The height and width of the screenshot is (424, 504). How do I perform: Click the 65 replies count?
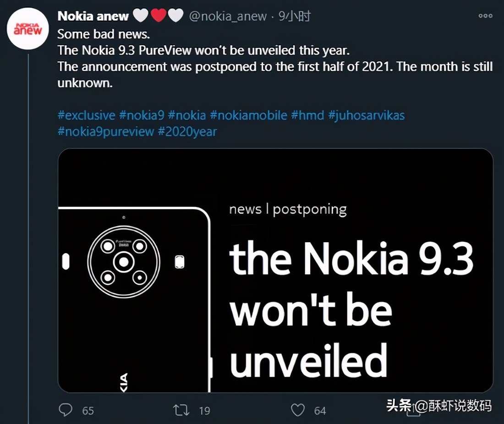pyautogui.click(x=88, y=411)
